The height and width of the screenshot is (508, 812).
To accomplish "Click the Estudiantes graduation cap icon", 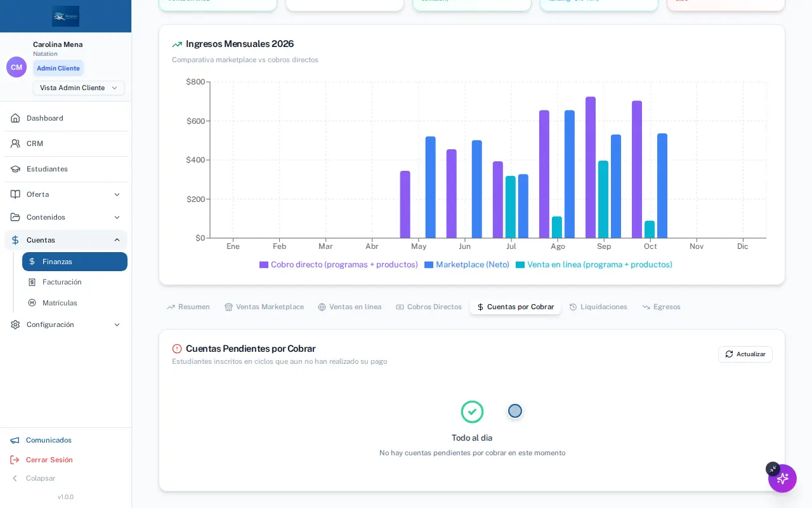I will (15, 169).
